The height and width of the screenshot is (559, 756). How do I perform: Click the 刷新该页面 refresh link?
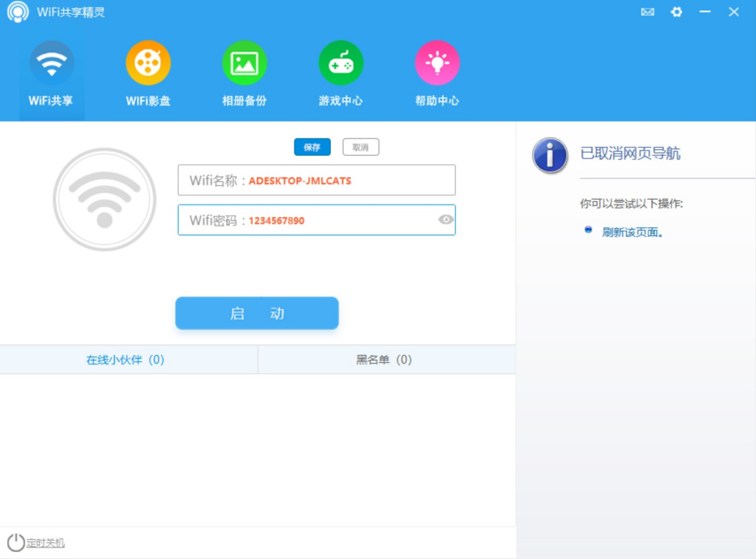(x=633, y=232)
